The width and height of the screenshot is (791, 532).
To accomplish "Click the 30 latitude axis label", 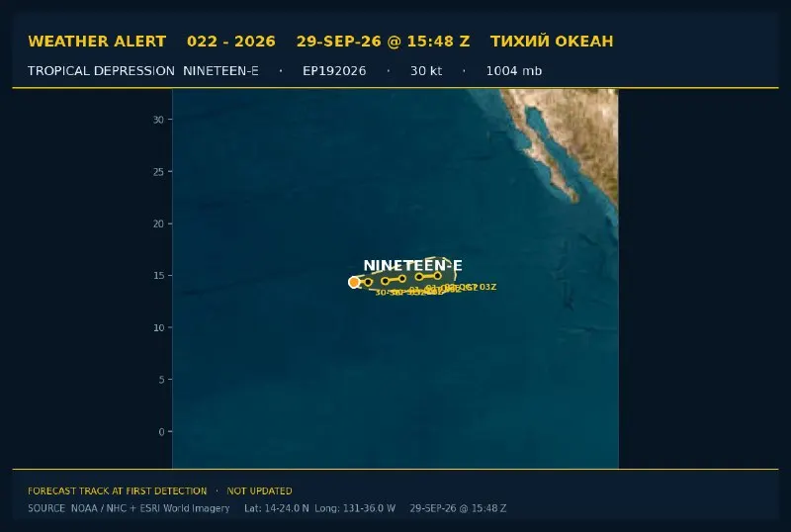I will coord(158,120).
